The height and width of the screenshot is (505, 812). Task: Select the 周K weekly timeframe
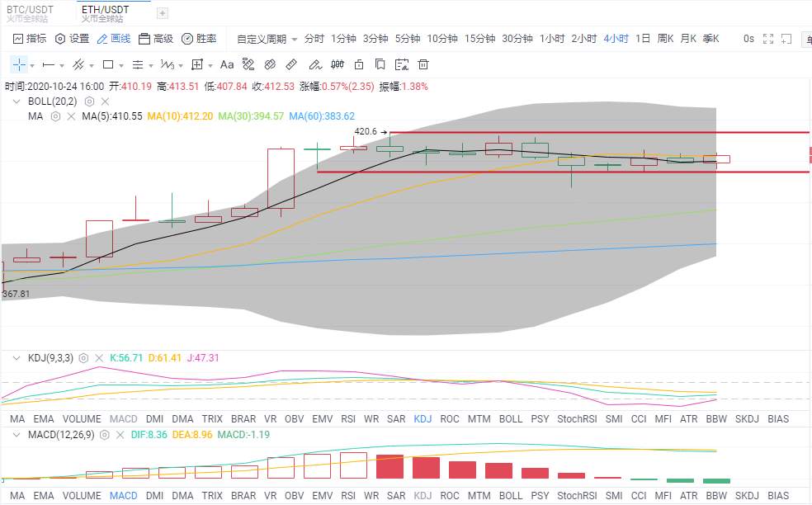665,39
